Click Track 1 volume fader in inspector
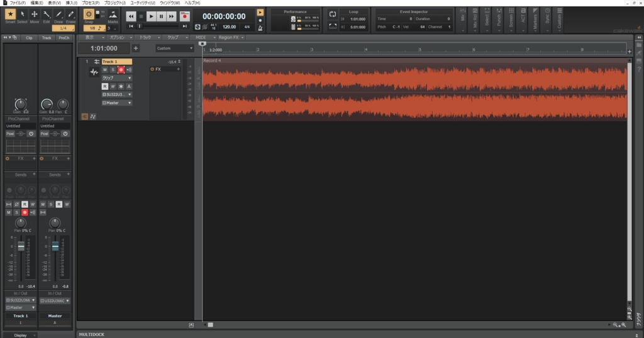The image size is (644, 338). coord(21,247)
